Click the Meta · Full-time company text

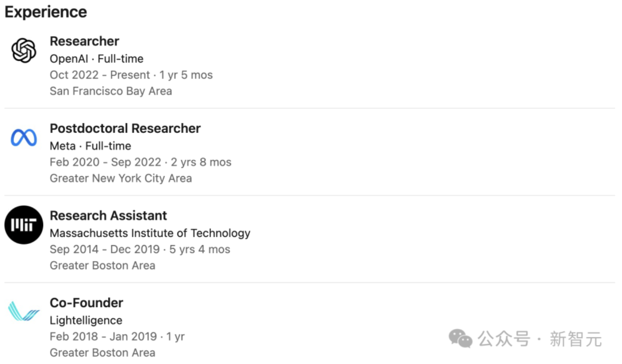(90, 146)
